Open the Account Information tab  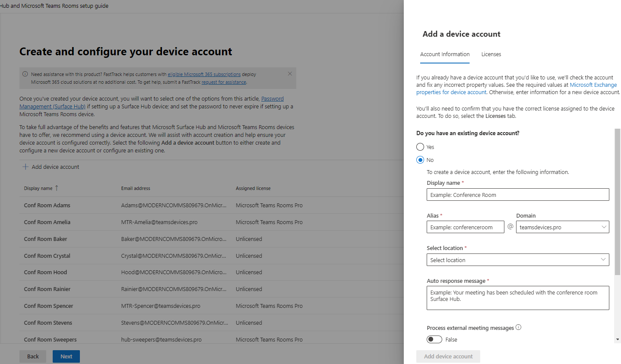coord(445,54)
